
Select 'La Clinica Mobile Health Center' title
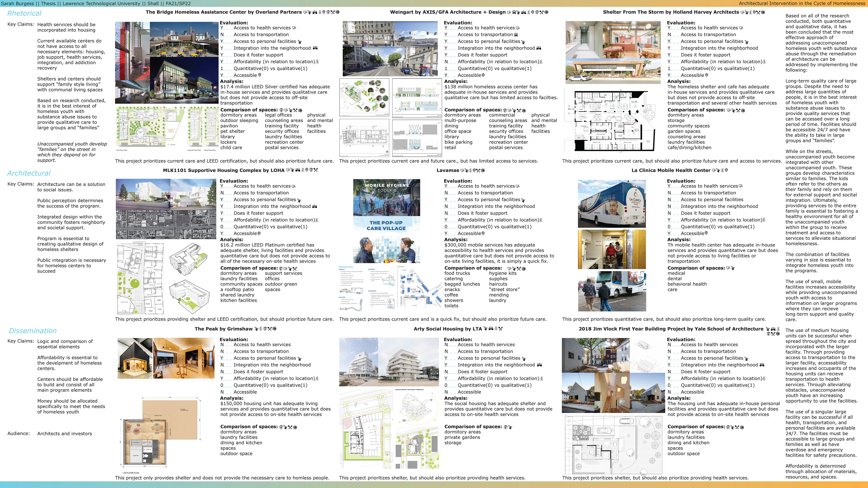tap(671, 170)
